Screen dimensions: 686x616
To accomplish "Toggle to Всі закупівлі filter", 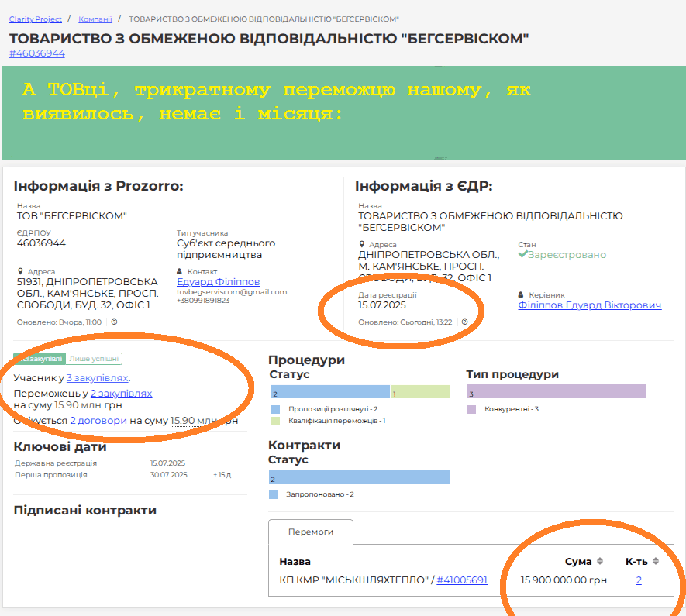I will [x=39, y=359].
